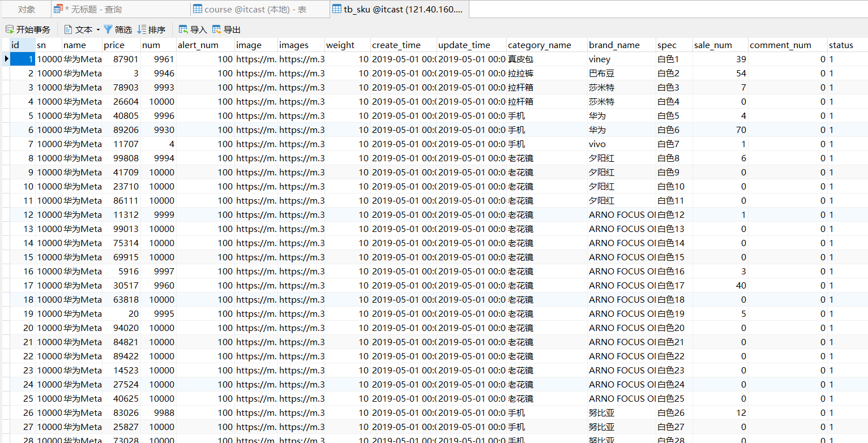Click the update_time column header
868x443 pixels.
coord(472,45)
